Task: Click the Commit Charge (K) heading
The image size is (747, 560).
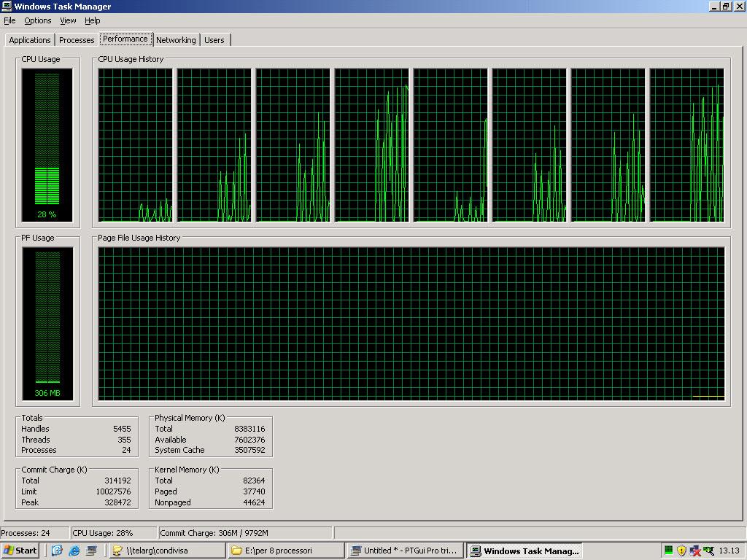Action: click(x=54, y=470)
